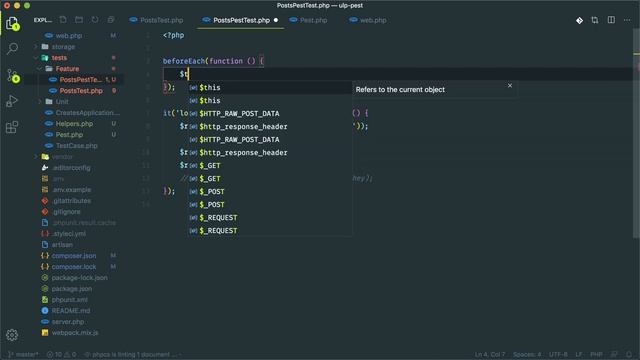Open Pest.php in the file tree

[69, 135]
